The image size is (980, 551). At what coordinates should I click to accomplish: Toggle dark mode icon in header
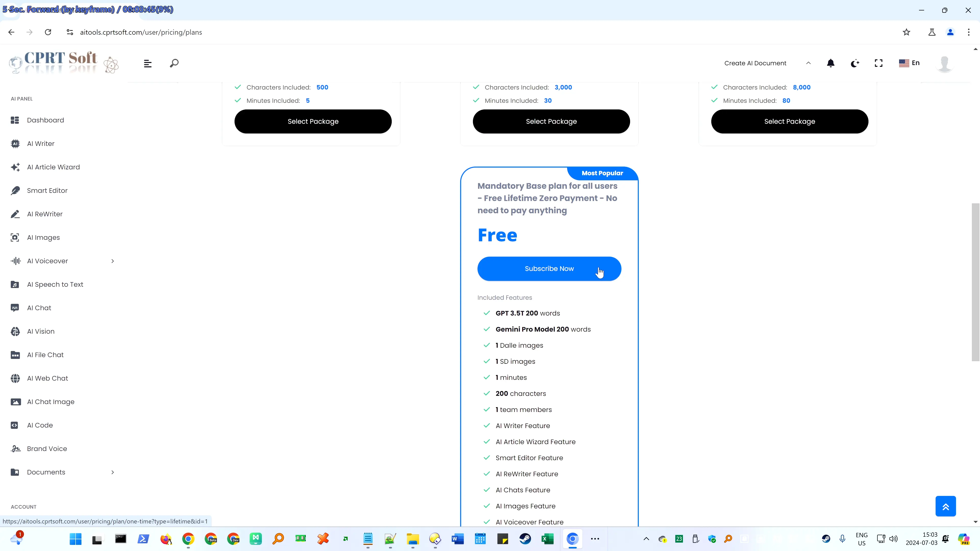click(x=855, y=62)
